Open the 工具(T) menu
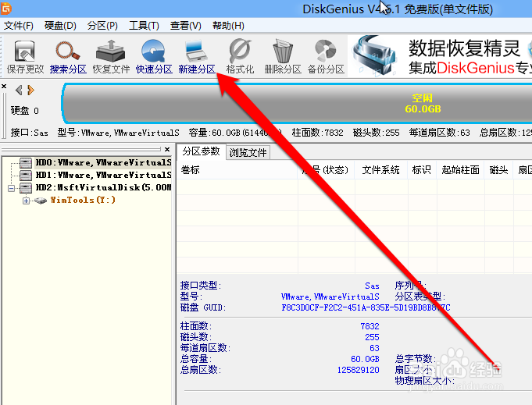Image resolution: width=532 pixels, height=405 pixels. [144, 26]
